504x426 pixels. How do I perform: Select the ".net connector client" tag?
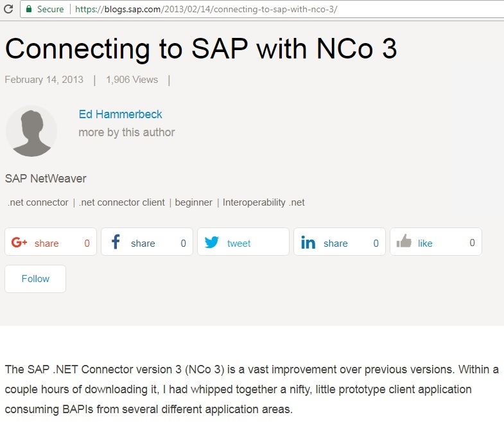pyautogui.click(x=122, y=202)
